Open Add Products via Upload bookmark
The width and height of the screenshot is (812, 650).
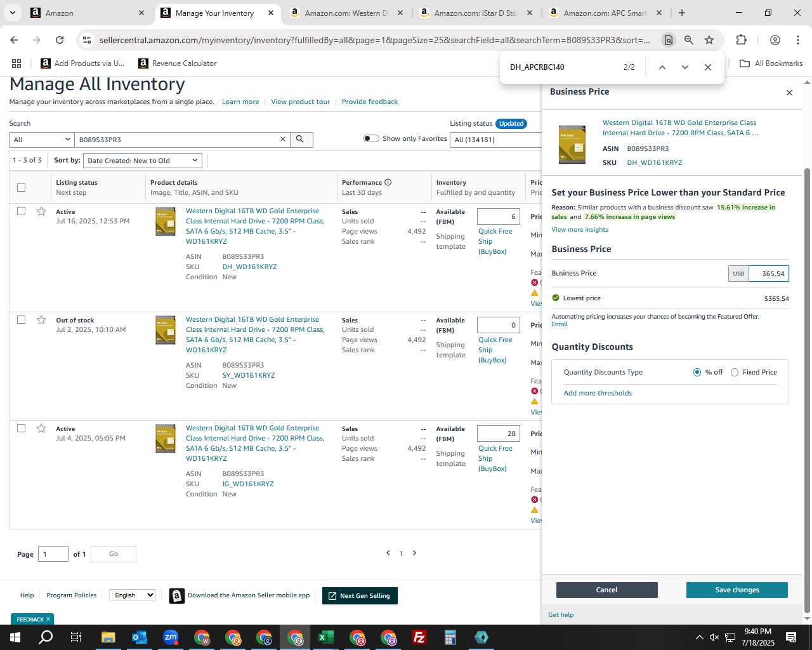(x=82, y=63)
